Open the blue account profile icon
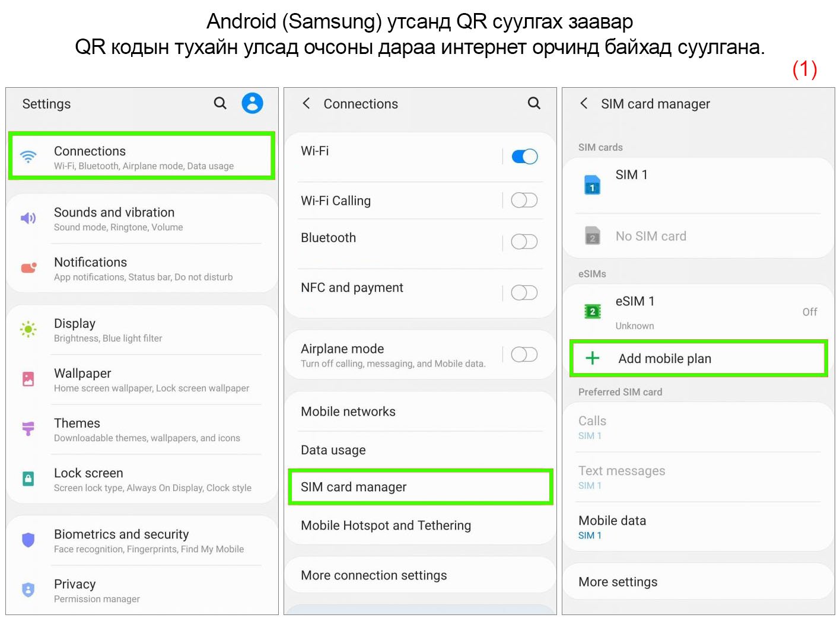The width and height of the screenshot is (840, 621). pos(252,103)
